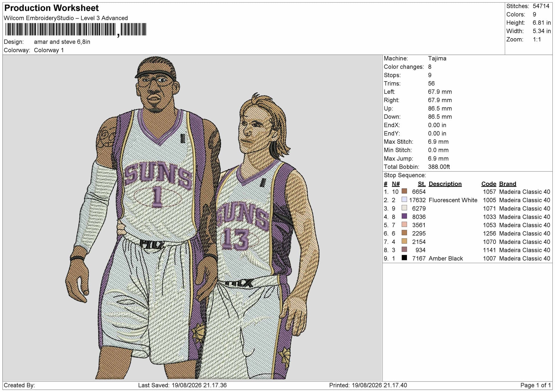Select the Left value "67.9 mm"
This screenshot has width=555, height=392.
pos(440,92)
